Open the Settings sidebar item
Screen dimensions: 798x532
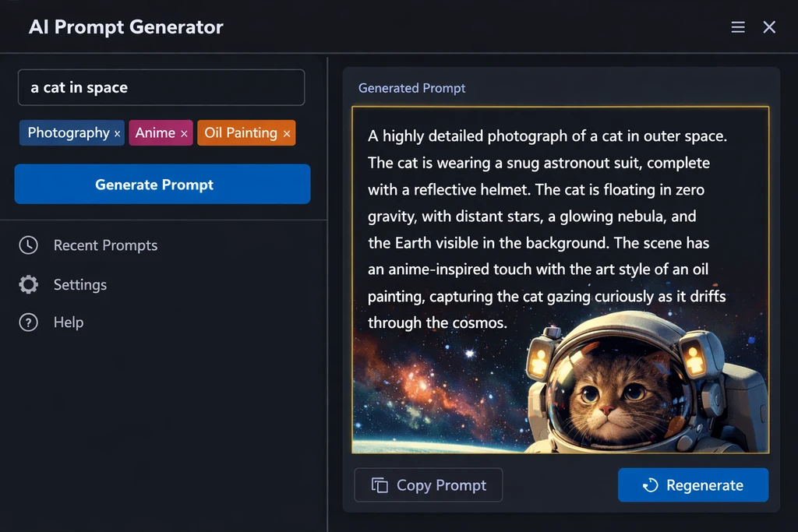pyautogui.click(x=79, y=284)
